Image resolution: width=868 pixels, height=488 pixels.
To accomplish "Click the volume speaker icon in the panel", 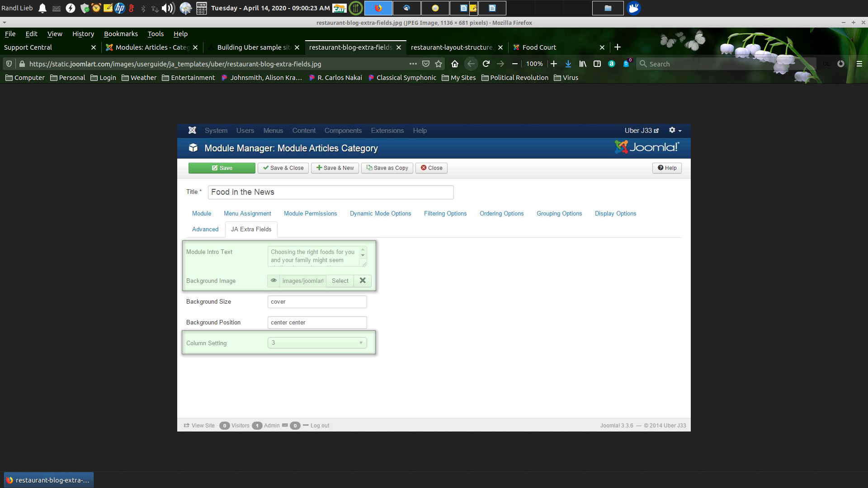I will coord(167,8).
